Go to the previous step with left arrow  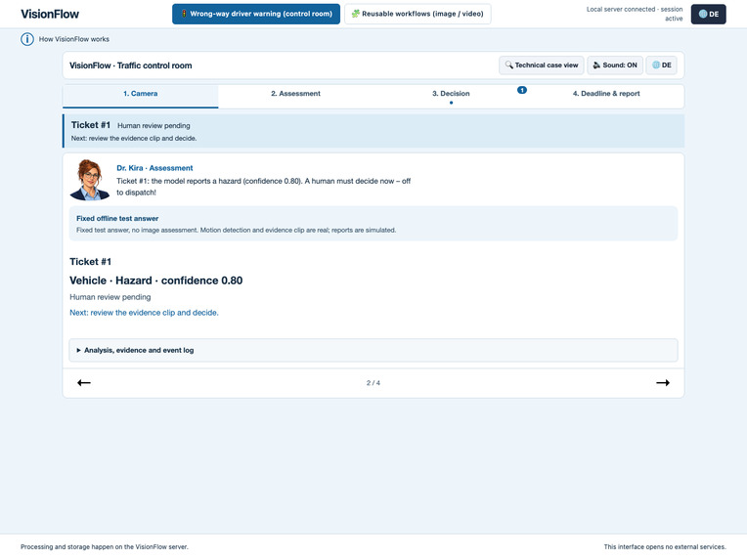click(x=84, y=383)
